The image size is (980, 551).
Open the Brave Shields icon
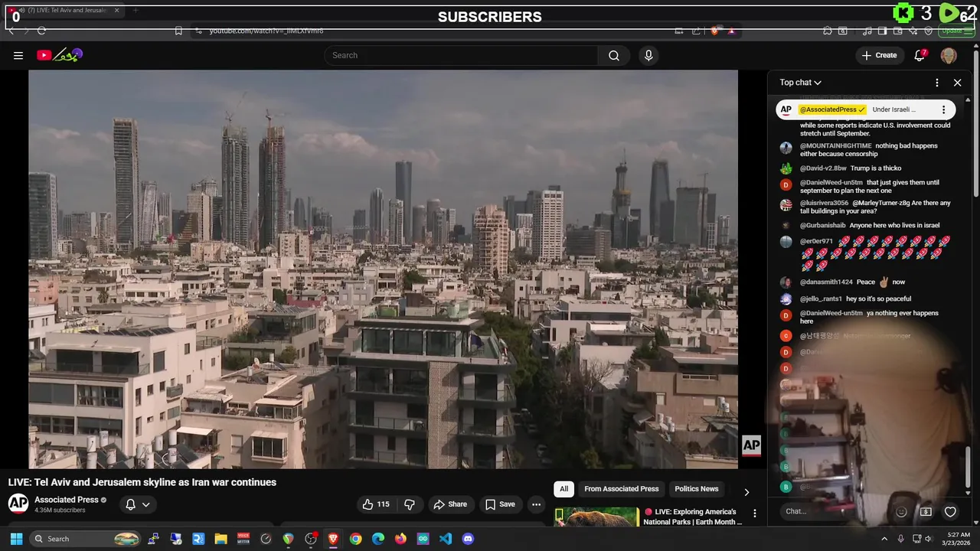tap(715, 31)
